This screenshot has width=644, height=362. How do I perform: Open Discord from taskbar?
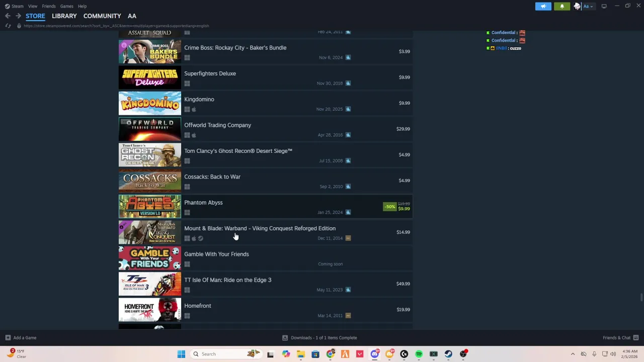(x=375, y=354)
